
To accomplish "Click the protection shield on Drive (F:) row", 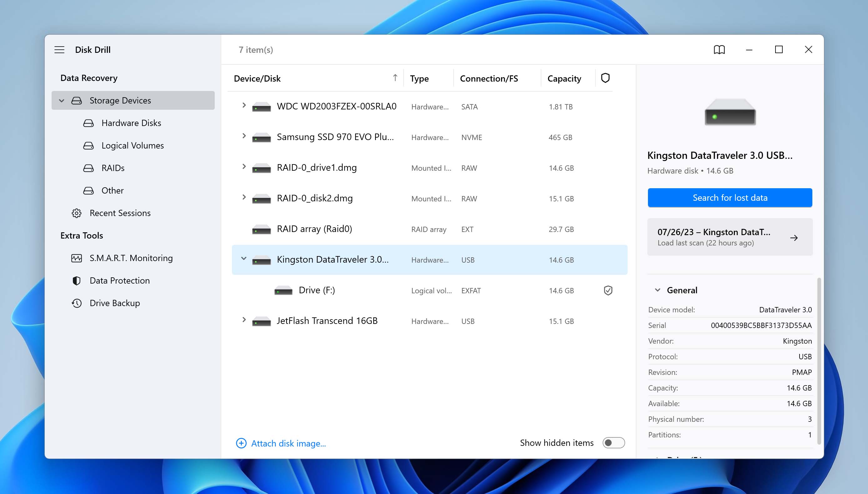I will click(x=608, y=290).
